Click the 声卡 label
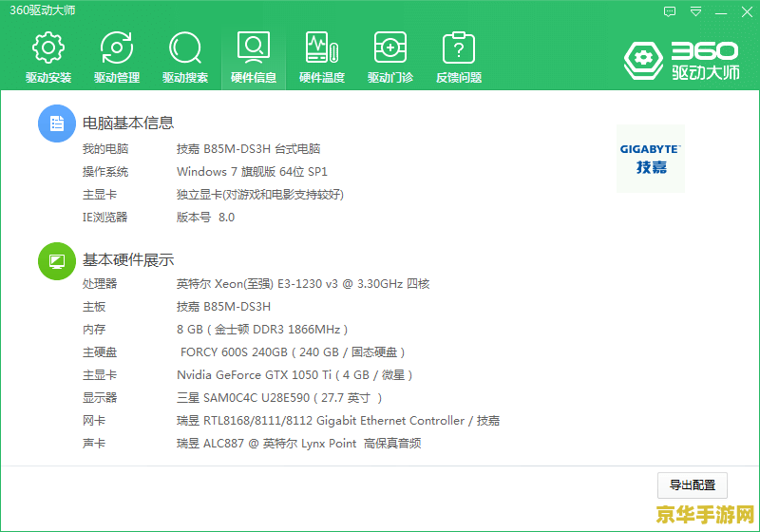This screenshot has width=760, height=532. (94, 444)
